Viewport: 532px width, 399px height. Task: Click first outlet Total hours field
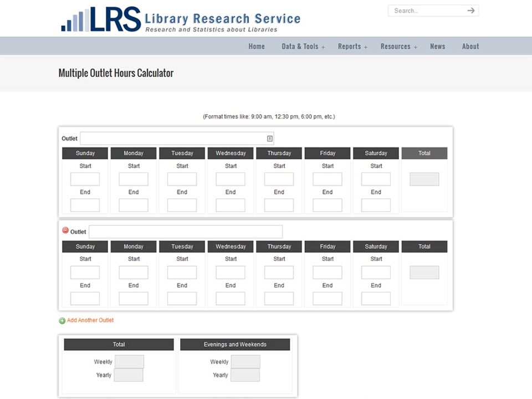[x=424, y=179]
